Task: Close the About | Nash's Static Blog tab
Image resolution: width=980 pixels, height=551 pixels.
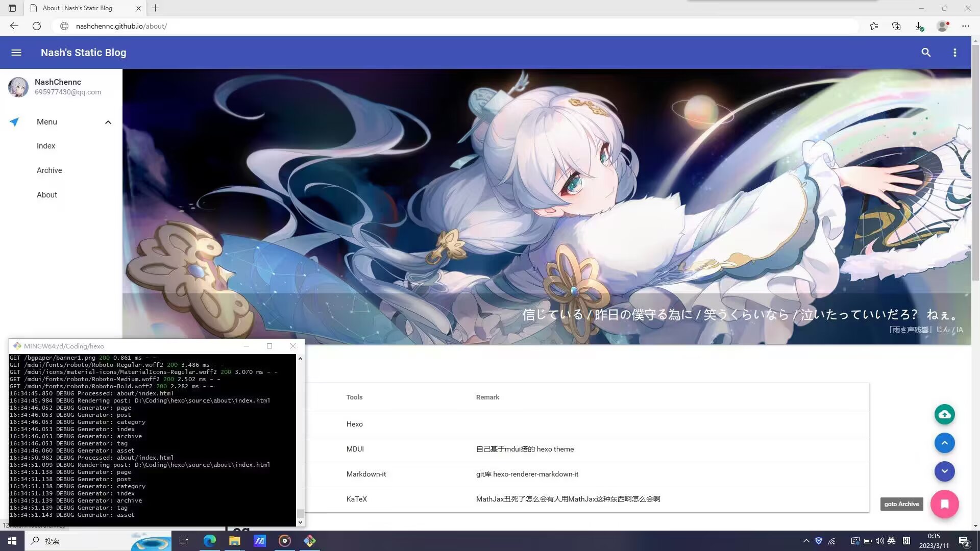Action: [138, 8]
